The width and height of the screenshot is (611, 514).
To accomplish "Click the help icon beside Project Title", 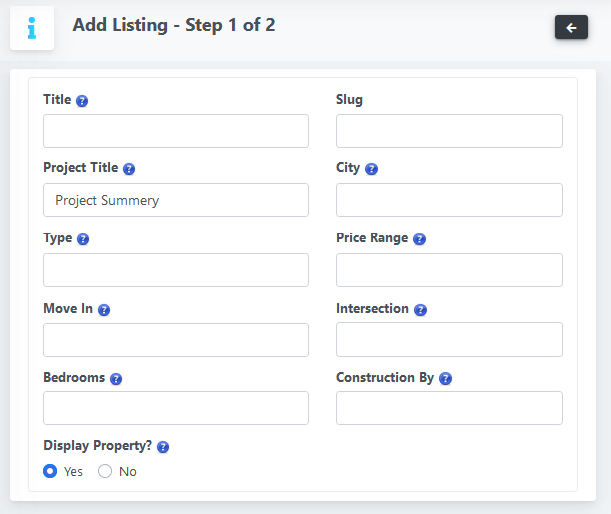I will pos(129,169).
